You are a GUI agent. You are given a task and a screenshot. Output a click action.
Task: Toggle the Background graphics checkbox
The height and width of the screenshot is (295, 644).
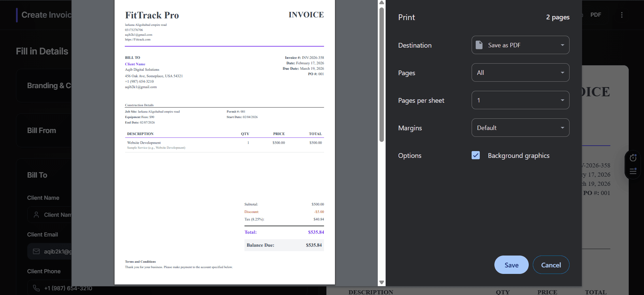point(476,155)
